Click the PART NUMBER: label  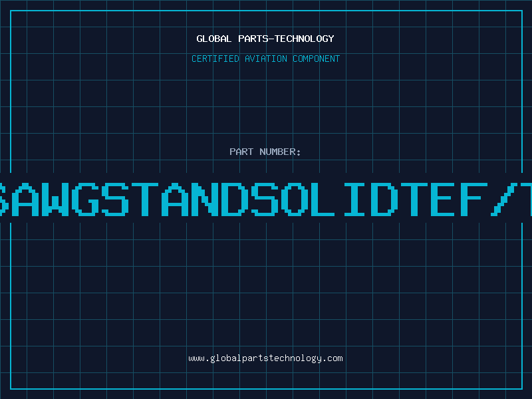(x=265, y=152)
